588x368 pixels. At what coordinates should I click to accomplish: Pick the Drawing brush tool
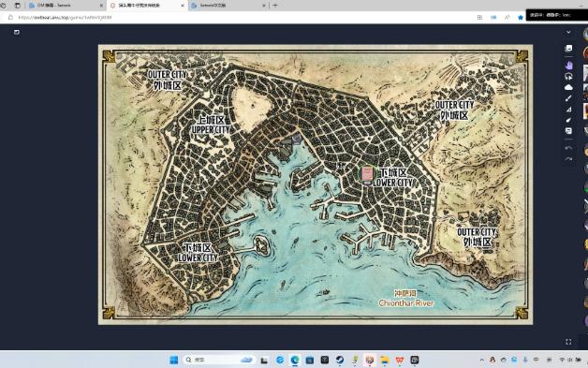tap(568, 98)
